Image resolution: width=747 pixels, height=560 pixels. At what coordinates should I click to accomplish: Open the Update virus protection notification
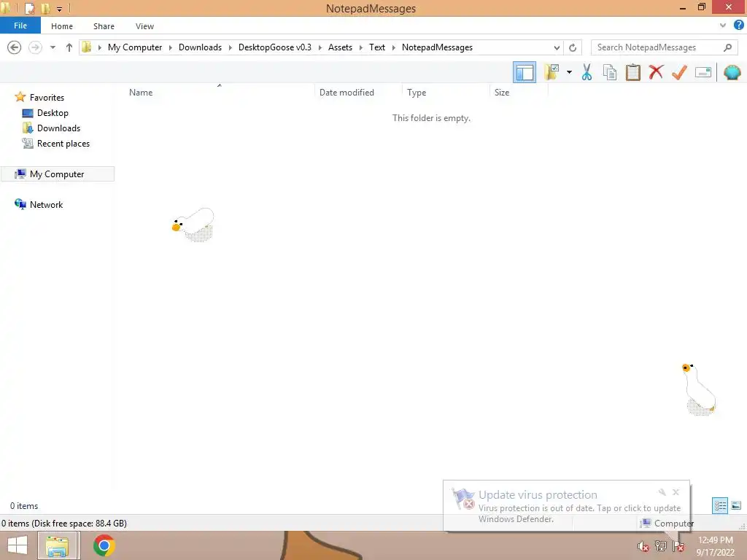coord(566,506)
